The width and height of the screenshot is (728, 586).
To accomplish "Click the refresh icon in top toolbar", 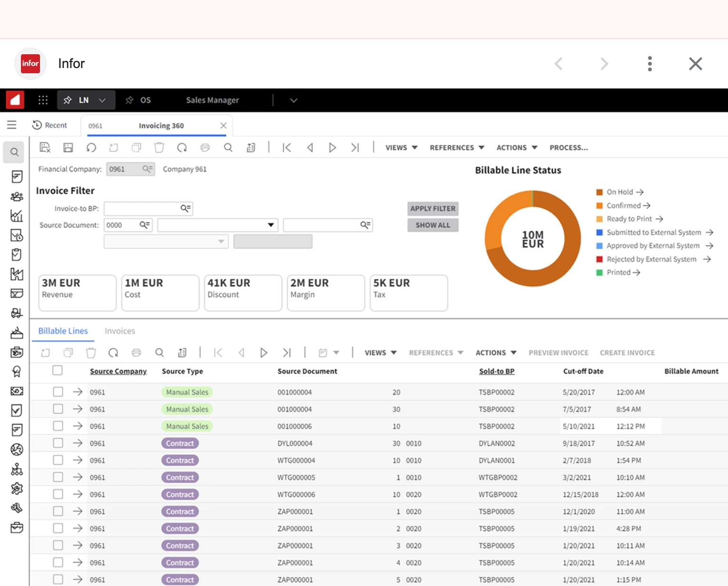I will pos(182,147).
